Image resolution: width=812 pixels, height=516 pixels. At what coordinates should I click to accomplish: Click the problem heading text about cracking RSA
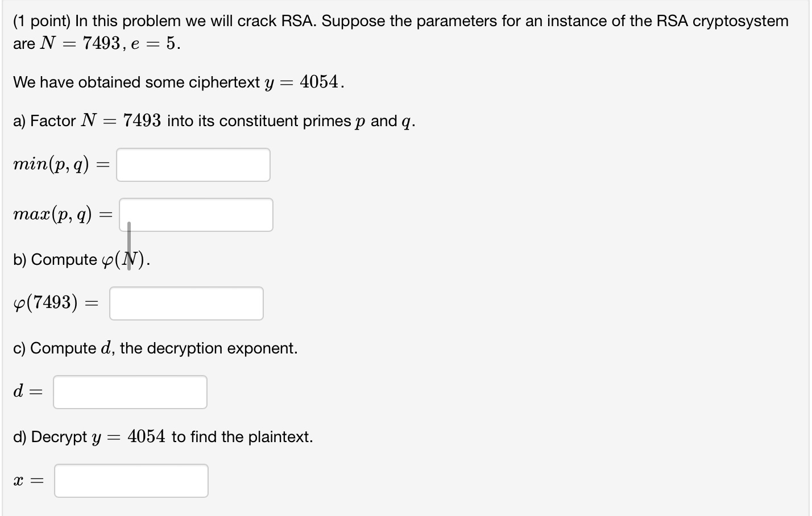pyautogui.click(x=398, y=21)
